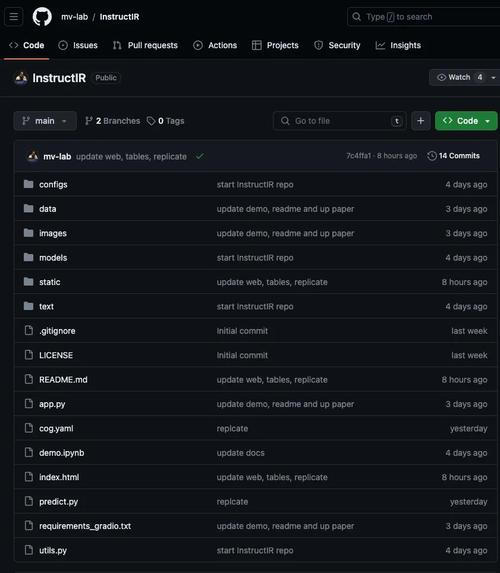Open the Actions tab
Viewport: 500px width, 573px height.
click(x=215, y=45)
